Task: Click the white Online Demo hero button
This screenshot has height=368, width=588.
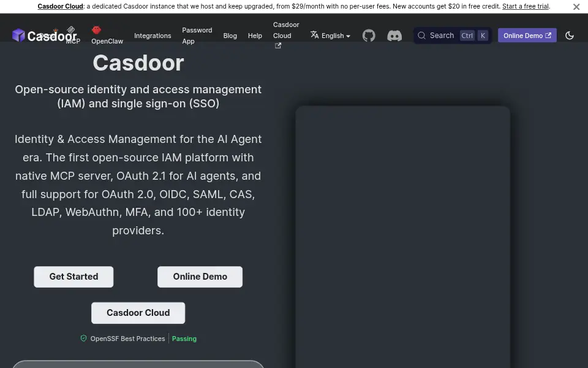Action: pos(200,277)
